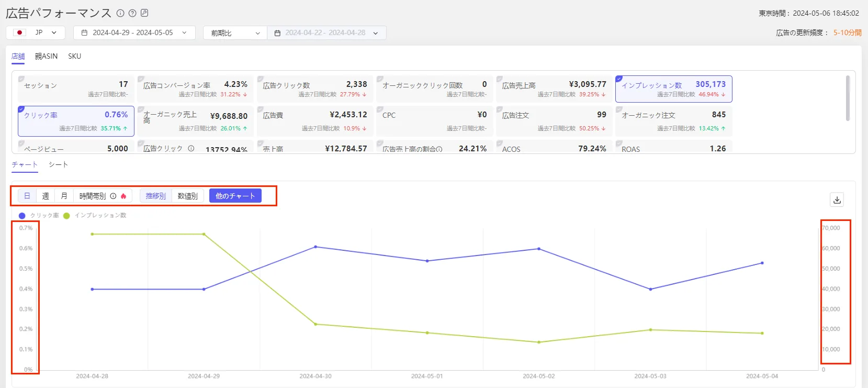Select the シート view tab
Image resolution: width=868 pixels, height=388 pixels.
click(x=58, y=164)
